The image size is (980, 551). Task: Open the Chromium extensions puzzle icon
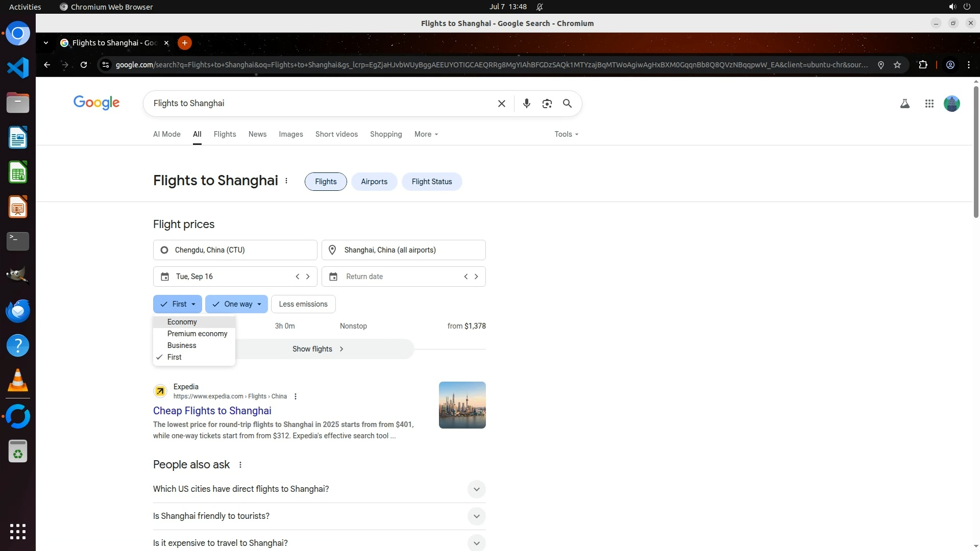tap(923, 65)
